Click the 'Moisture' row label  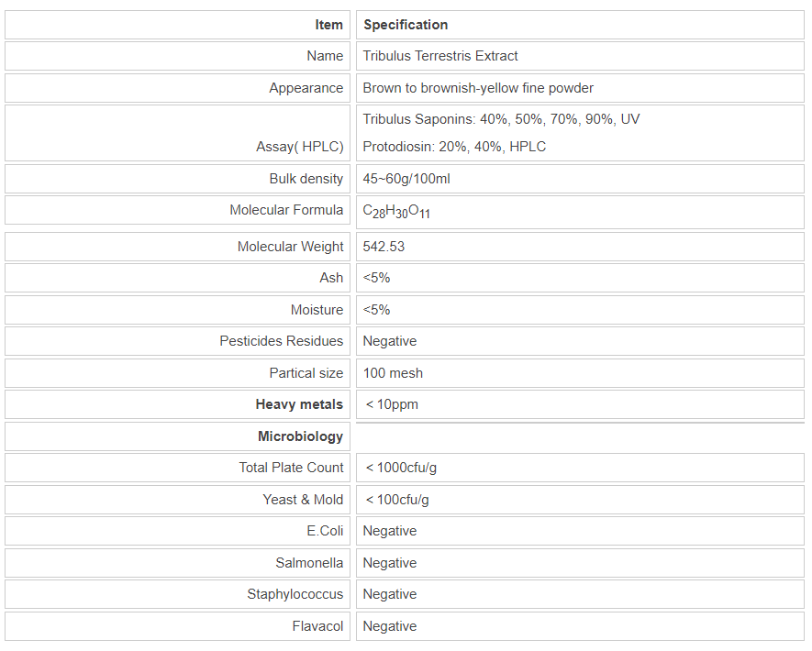tap(317, 310)
